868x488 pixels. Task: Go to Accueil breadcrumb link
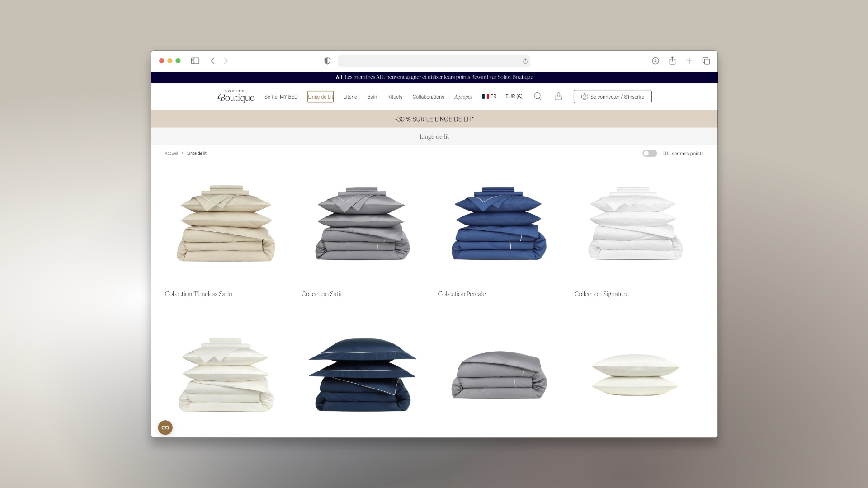tap(171, 153)
